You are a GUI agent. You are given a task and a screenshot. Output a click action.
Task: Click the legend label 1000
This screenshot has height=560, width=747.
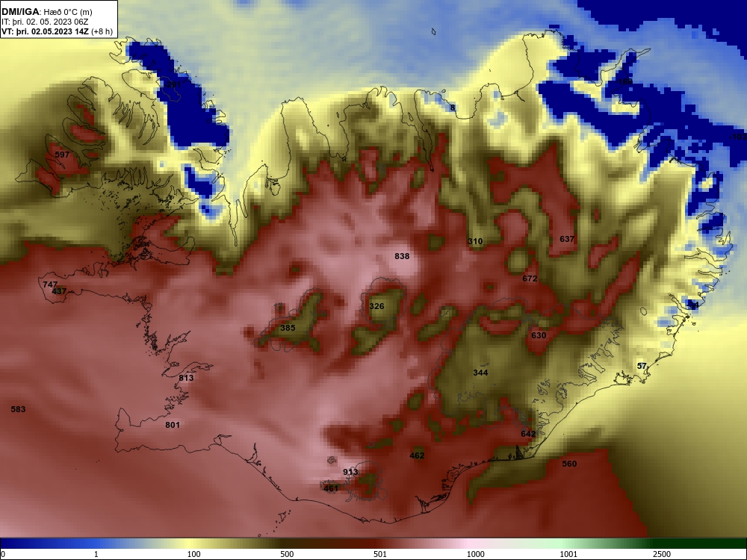pos(475,554)
